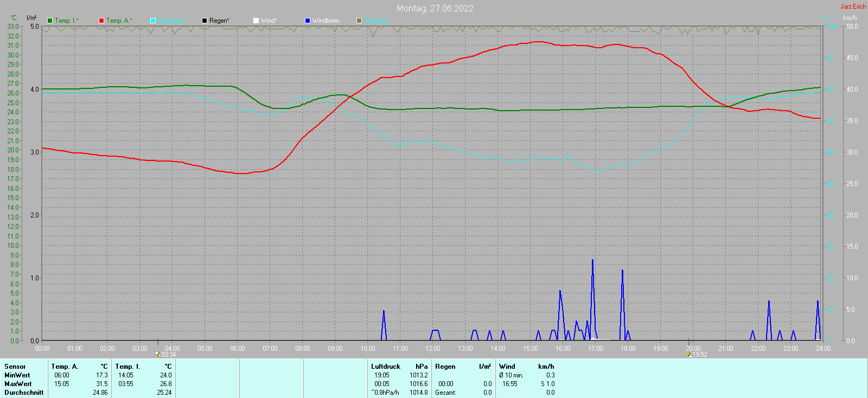The image size is (868, 398).
Task: Click the sunrise icon at 03:34
Action: (x=158, y=354)
